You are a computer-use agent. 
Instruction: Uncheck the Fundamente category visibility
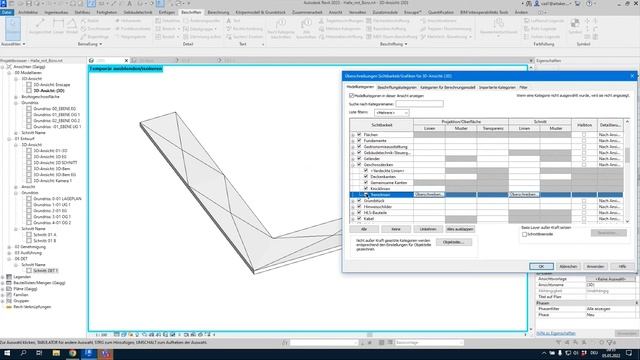(359, 140)
